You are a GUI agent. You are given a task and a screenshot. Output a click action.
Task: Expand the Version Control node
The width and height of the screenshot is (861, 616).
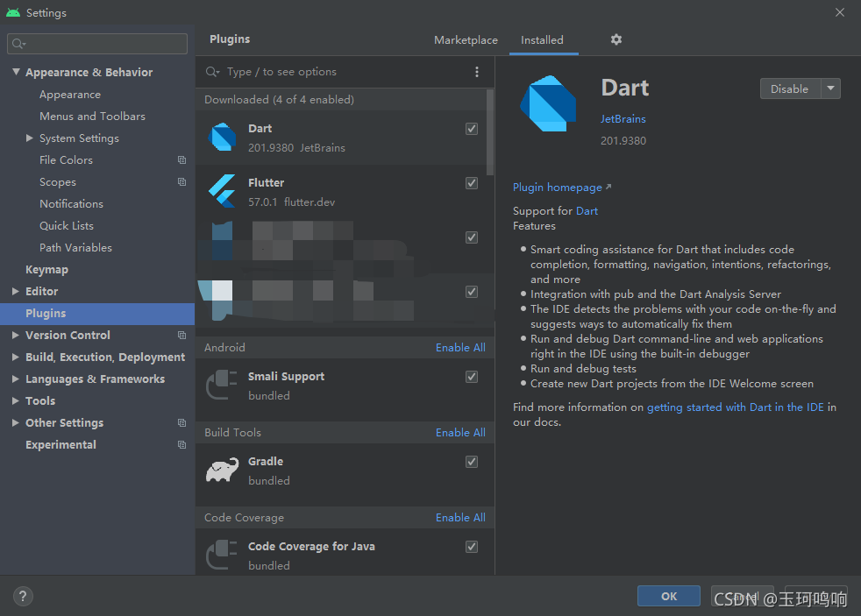click(16, 335)
